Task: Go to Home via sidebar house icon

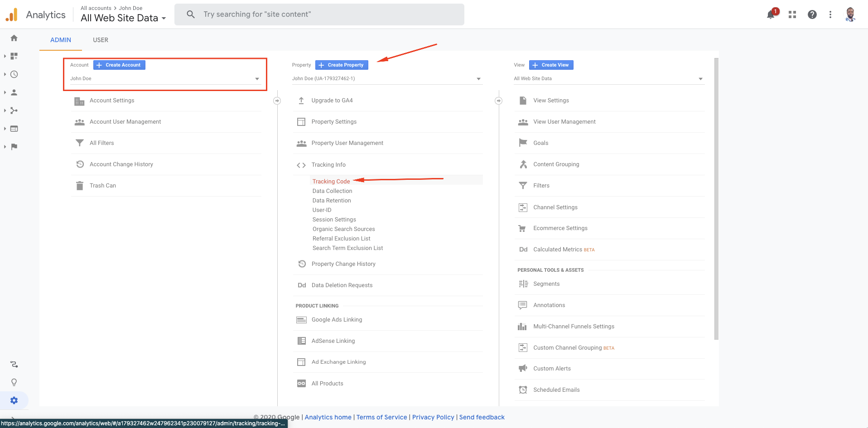Action: point(14,38)
